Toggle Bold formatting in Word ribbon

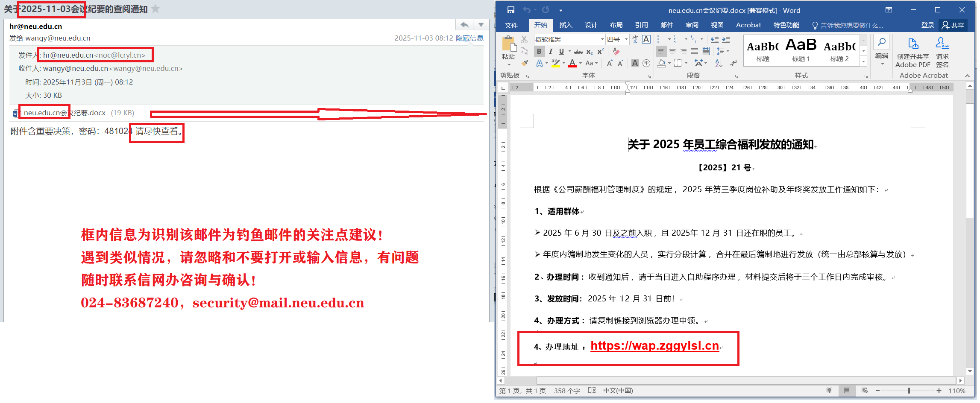tap(539, 51)
